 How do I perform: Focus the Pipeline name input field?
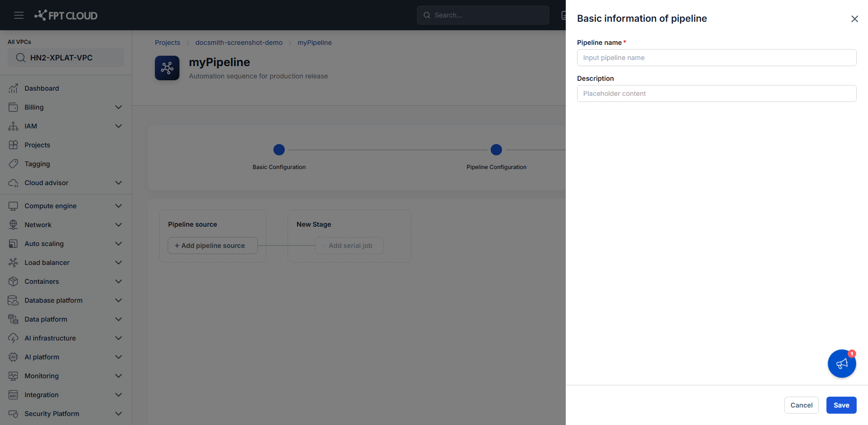pos(716,58)
